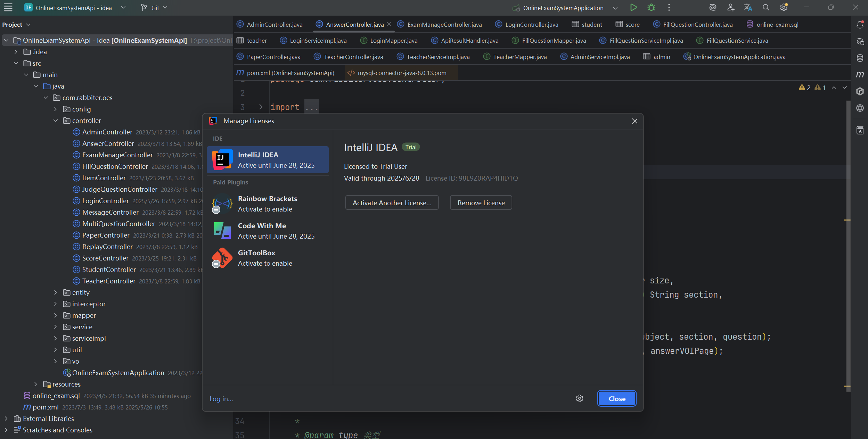Select Code With Me plugin icon

click(x=222, y=231)
